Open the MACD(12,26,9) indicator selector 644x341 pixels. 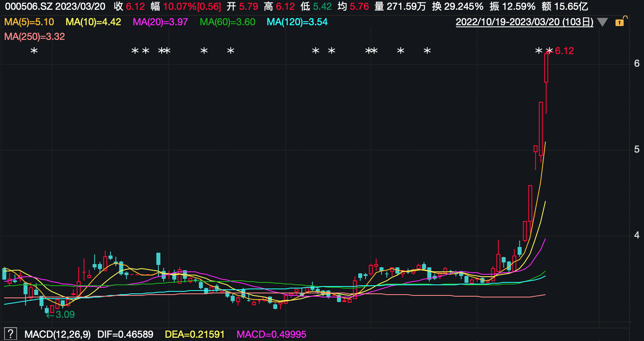pos(57,334)
